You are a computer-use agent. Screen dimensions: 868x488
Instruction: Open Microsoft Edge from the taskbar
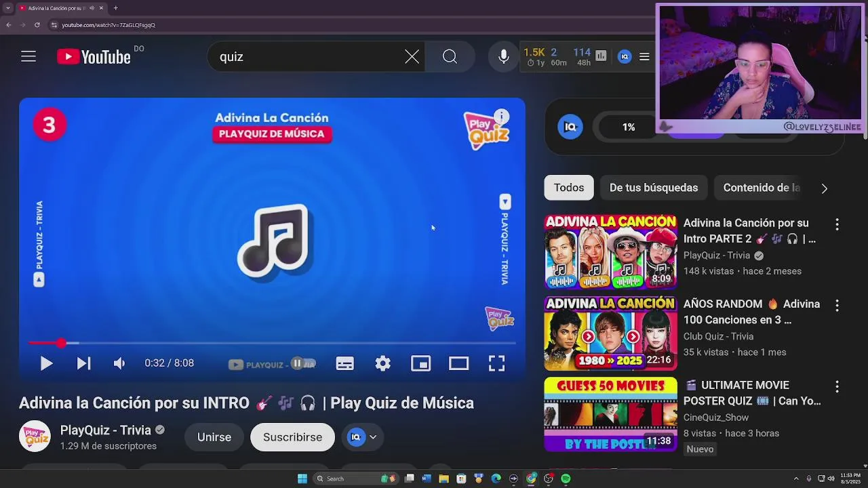tap(496, 479)
